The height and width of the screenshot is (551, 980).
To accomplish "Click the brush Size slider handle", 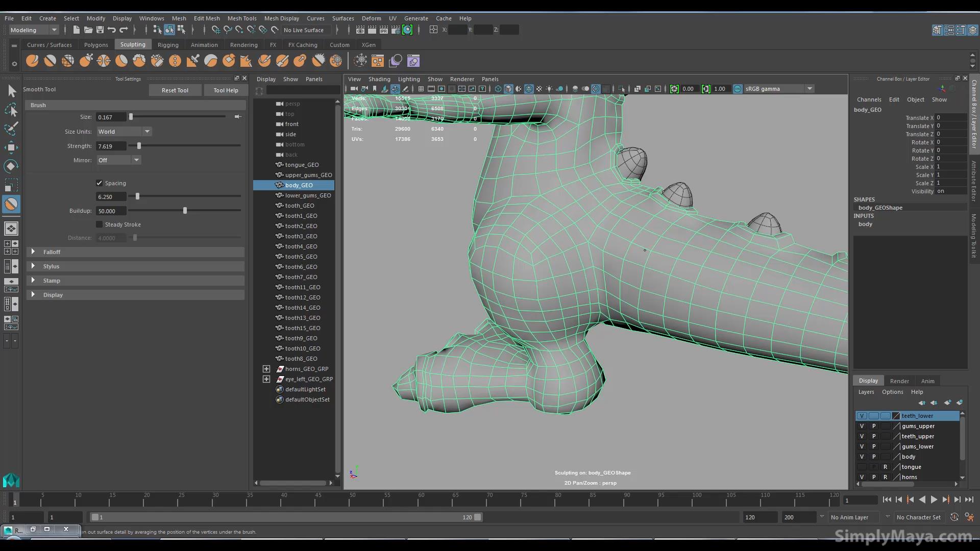I will pyautogui.click(x=131, y=117).
